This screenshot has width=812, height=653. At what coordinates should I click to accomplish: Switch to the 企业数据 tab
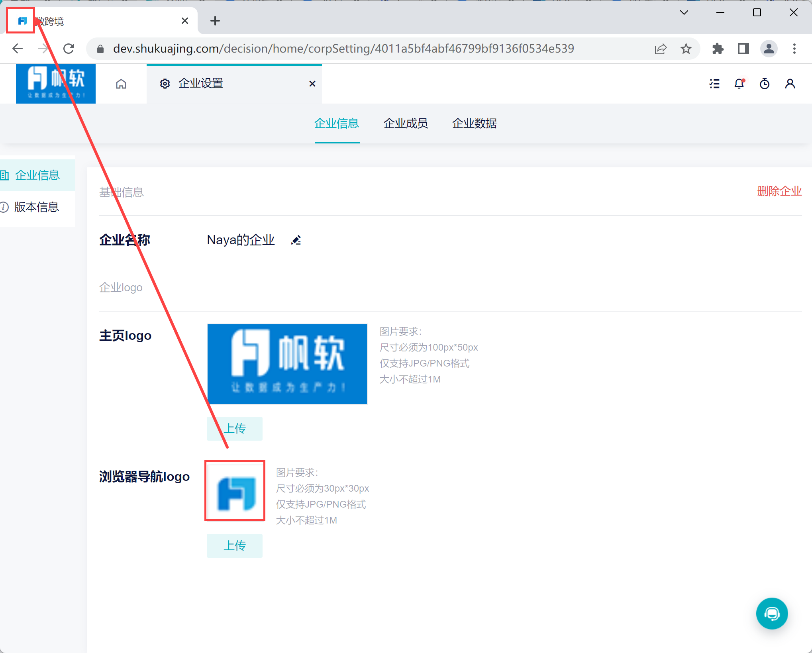(474, 124)
